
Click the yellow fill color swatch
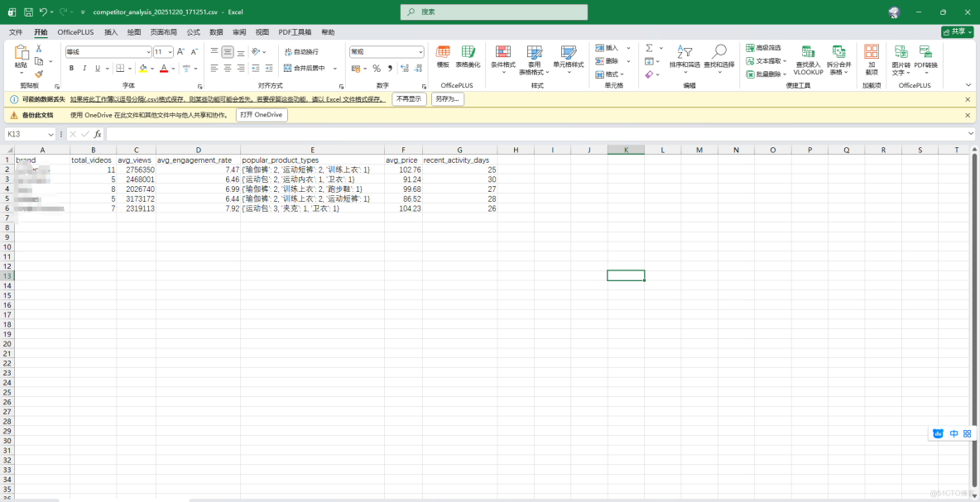click(x=142, y=69)
